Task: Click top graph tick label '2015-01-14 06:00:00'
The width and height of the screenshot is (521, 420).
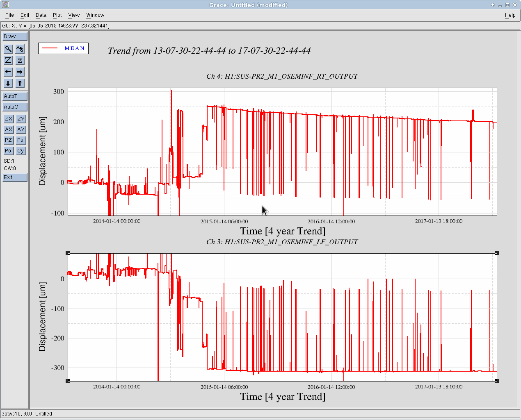Action: click(224, 221)
